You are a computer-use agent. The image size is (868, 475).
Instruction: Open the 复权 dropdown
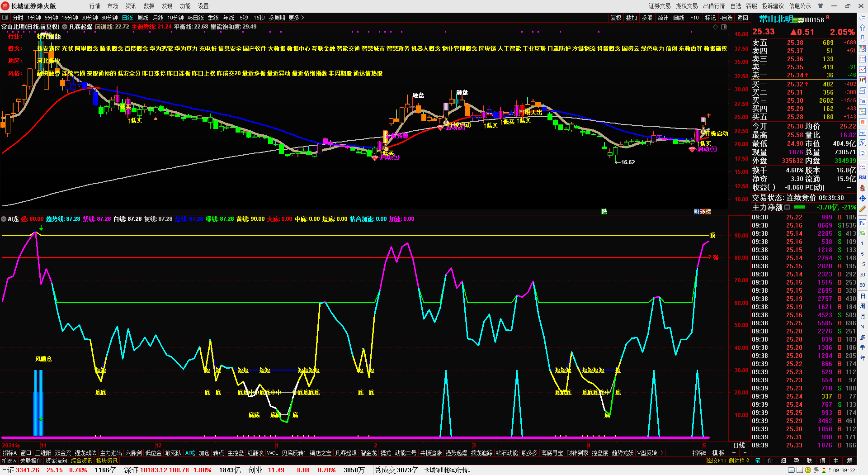pyautogui.click(x=616, y=18)
